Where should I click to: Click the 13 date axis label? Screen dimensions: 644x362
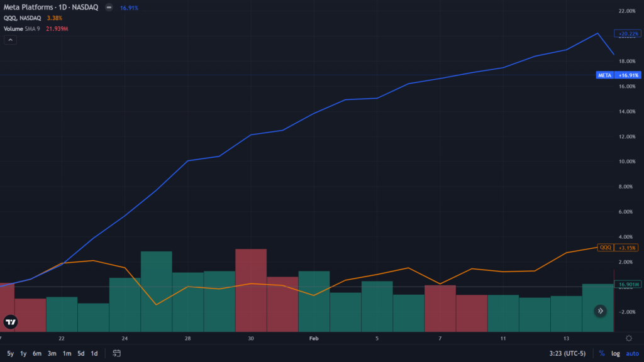[x=566, y=338]
